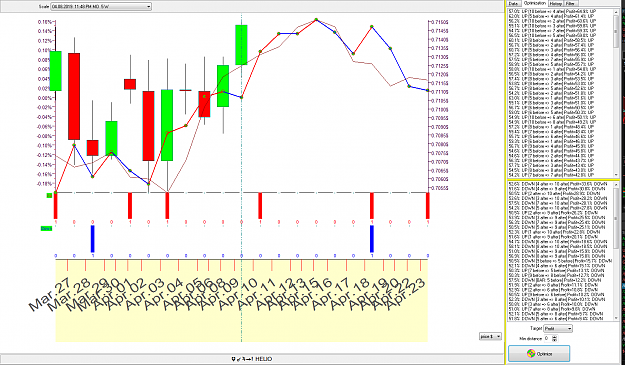Click the largest red candlestick body
The height and width of the screenshot is (365, 625).
point(74,96)
